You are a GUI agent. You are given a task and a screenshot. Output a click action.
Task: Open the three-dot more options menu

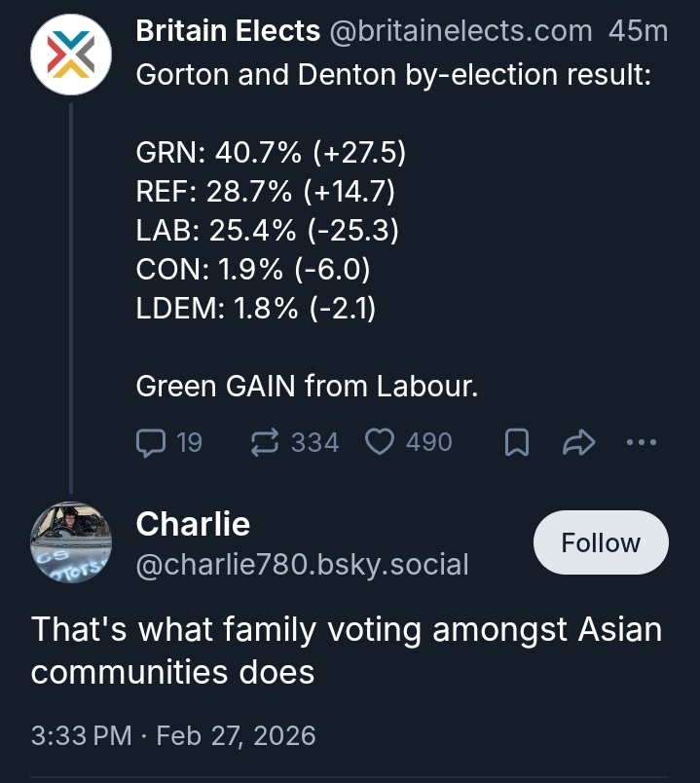coord(641,443)
